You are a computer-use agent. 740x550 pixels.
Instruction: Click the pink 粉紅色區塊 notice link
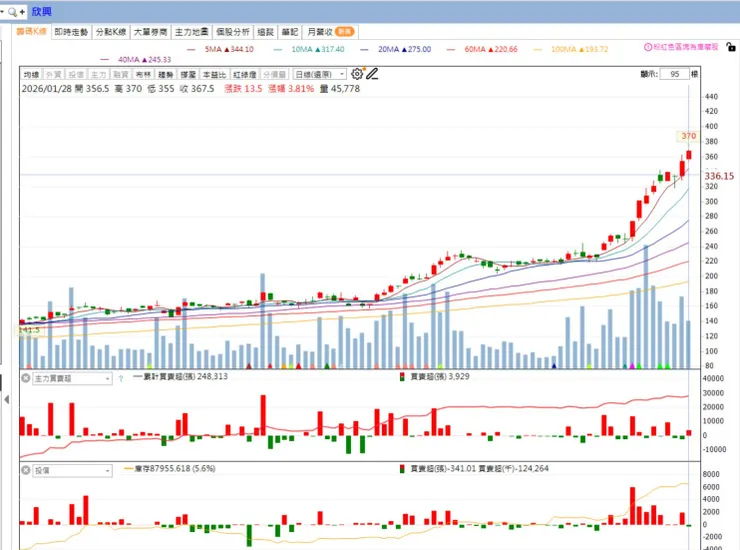pos(685,47)
